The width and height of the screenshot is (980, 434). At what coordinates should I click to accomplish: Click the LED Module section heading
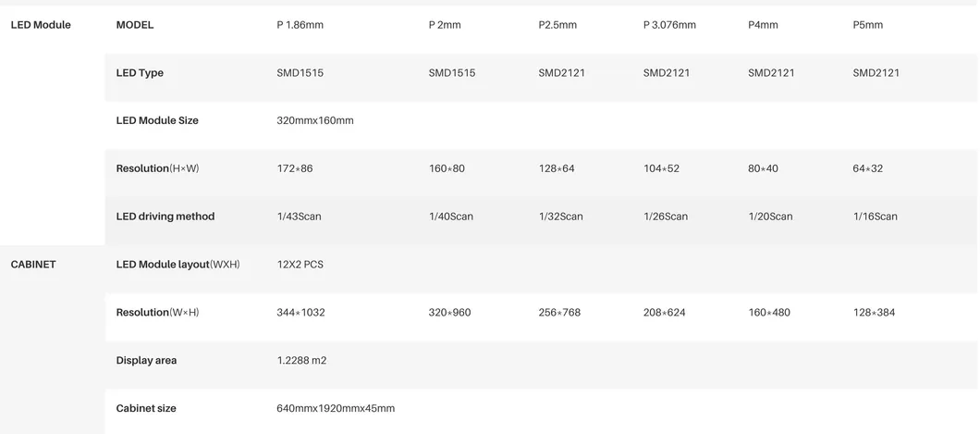pyautogui.click(x=41, y=25)
